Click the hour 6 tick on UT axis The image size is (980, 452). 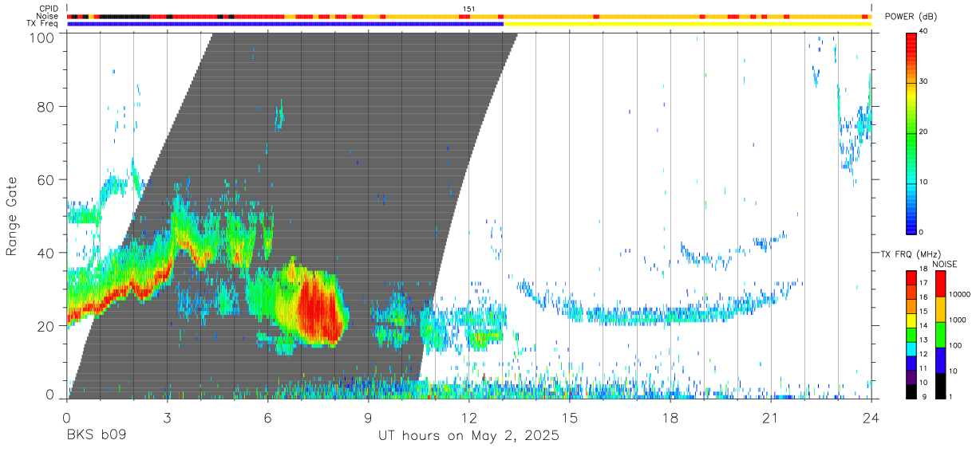point(268,417)
